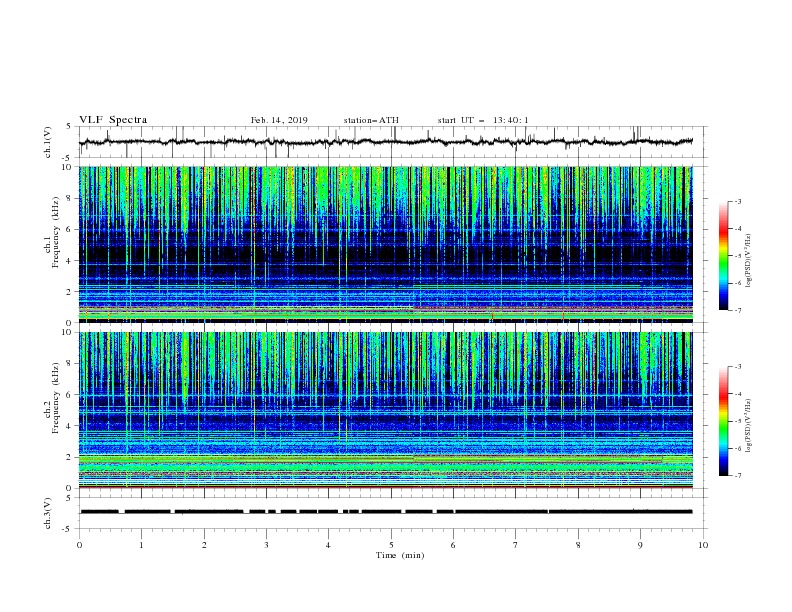Click time-axis tick label "3"

[x=266, y=545]
